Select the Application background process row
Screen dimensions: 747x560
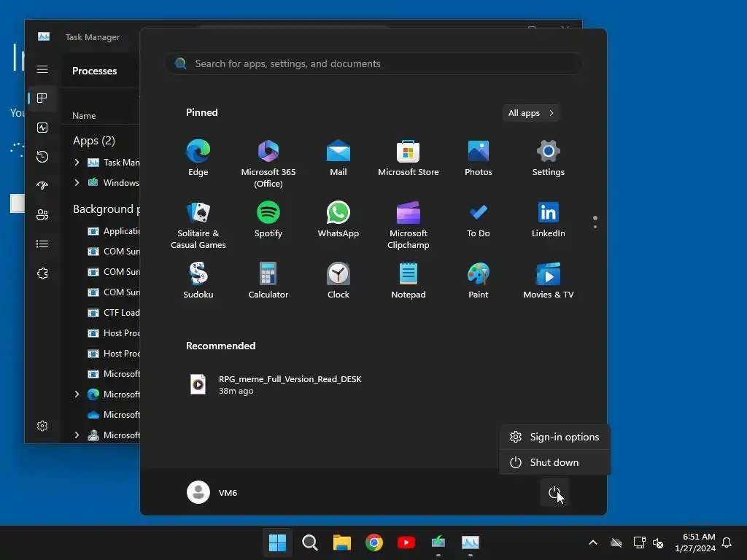(101, 231)
